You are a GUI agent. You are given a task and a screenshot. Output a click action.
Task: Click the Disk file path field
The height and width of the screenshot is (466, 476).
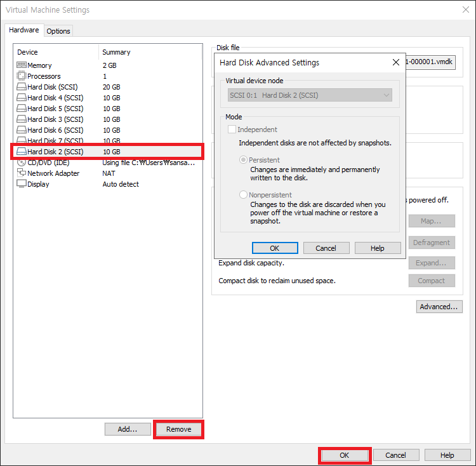pos(430,62)
